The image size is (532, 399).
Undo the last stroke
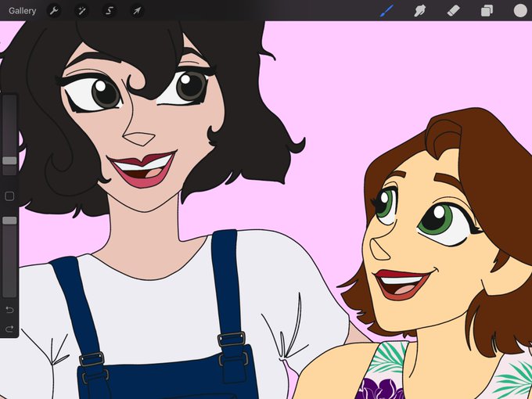[x=9, y=310]
